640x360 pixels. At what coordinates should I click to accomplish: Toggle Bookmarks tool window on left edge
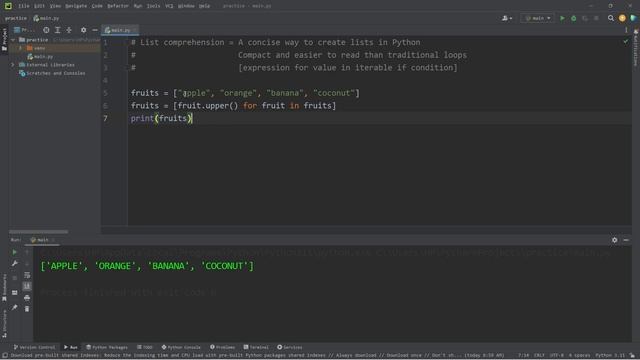point(4,288)
